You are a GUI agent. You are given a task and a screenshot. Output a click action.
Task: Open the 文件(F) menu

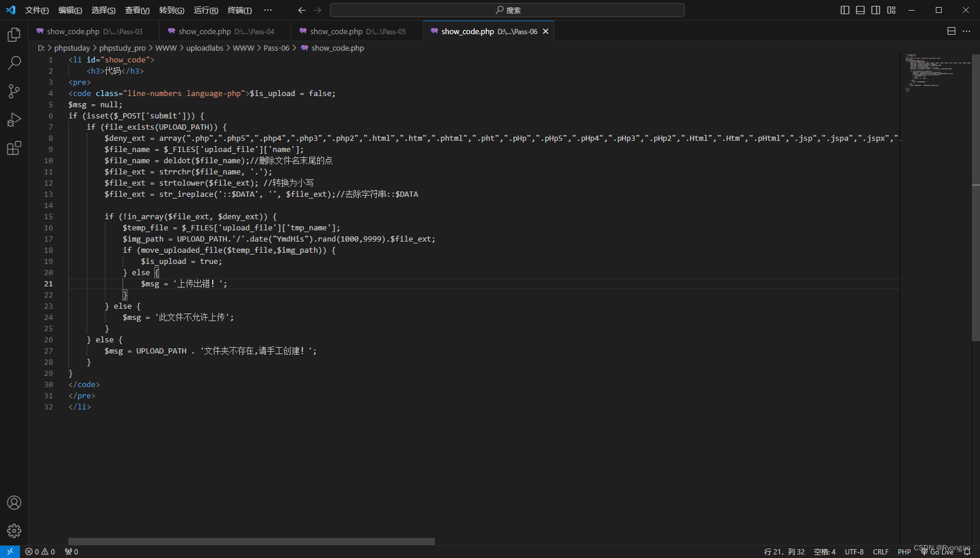pos(37,10)
